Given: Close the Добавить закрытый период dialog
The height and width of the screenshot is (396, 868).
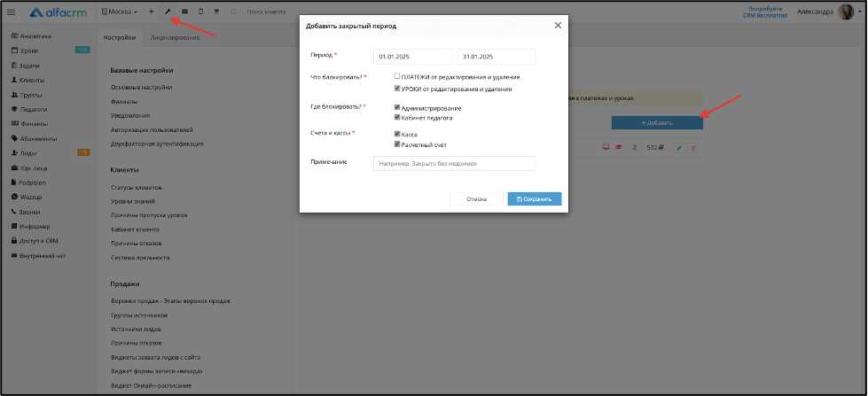Looking at the screenshot, I should point(558,26).
